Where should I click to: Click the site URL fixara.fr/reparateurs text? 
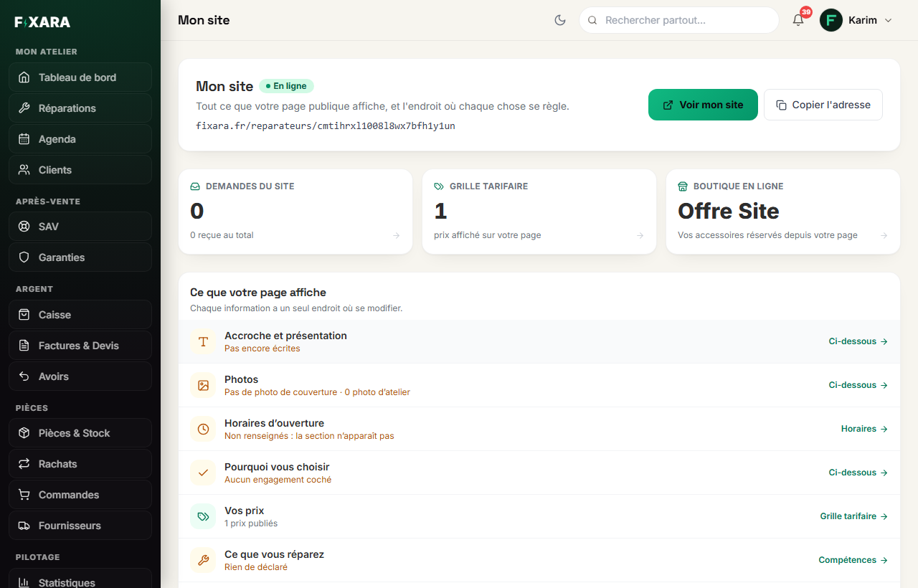coord(326,125)
